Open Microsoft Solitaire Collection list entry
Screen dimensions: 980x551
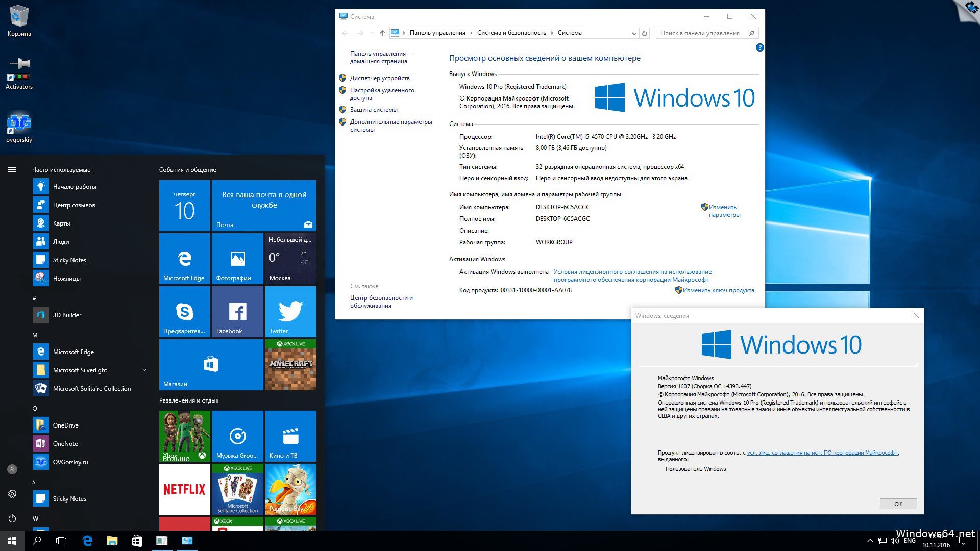(90, 389)
